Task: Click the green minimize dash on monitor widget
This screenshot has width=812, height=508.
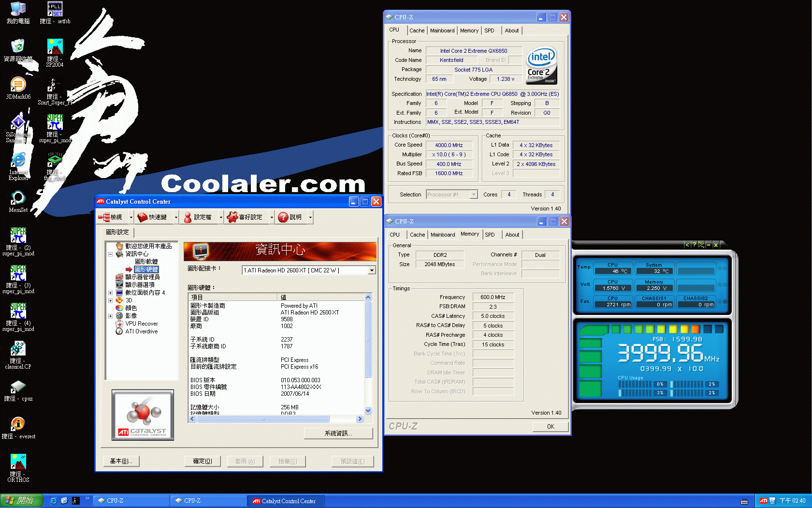Action: click(x=709, y=245)
